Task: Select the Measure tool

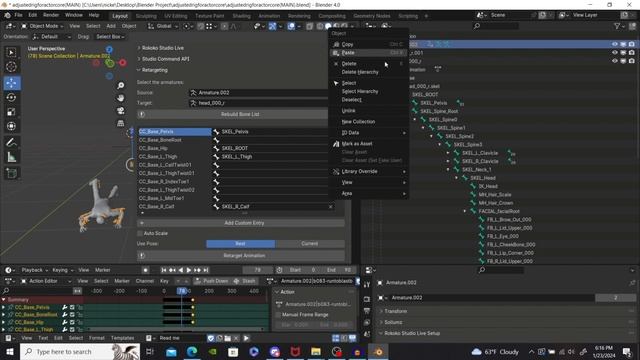Action: pos(11,157)
